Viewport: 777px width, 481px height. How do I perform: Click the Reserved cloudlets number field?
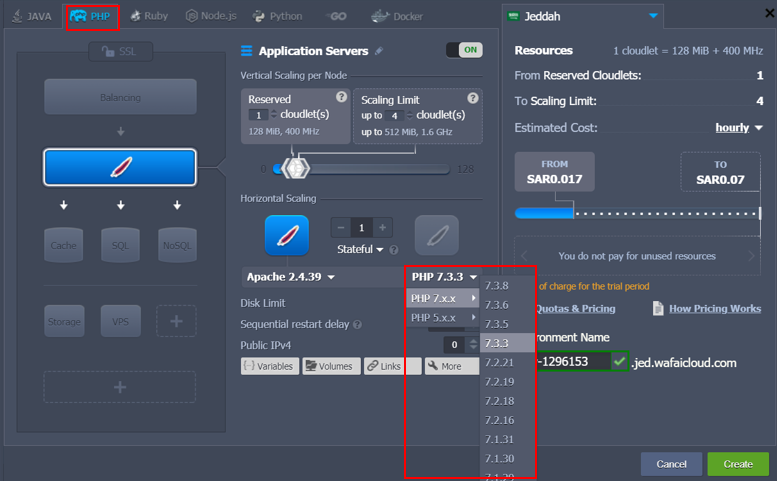pos(258,115)
